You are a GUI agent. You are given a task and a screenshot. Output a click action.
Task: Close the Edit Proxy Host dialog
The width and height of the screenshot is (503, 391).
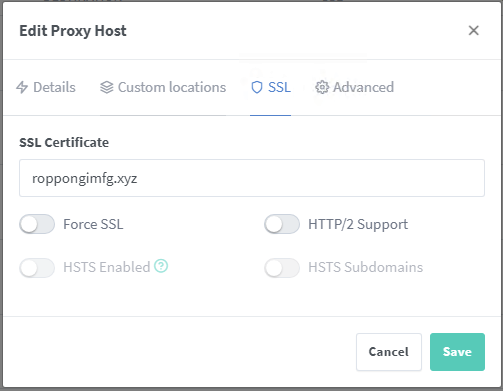474,30
